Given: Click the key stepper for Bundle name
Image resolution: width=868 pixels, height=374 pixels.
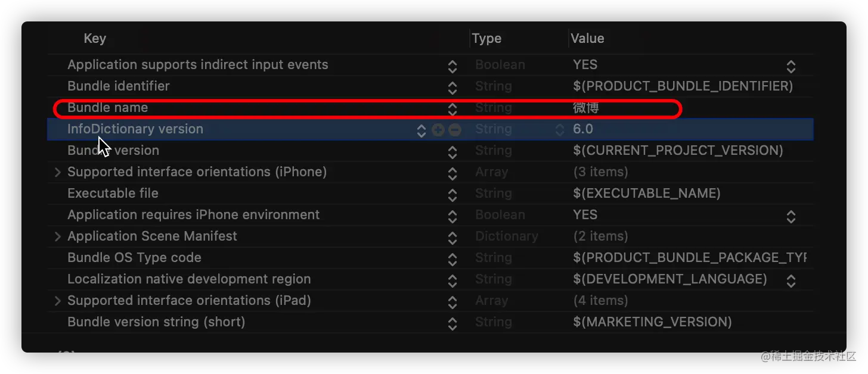Looking at the screenshot, I should pos(452,109).
